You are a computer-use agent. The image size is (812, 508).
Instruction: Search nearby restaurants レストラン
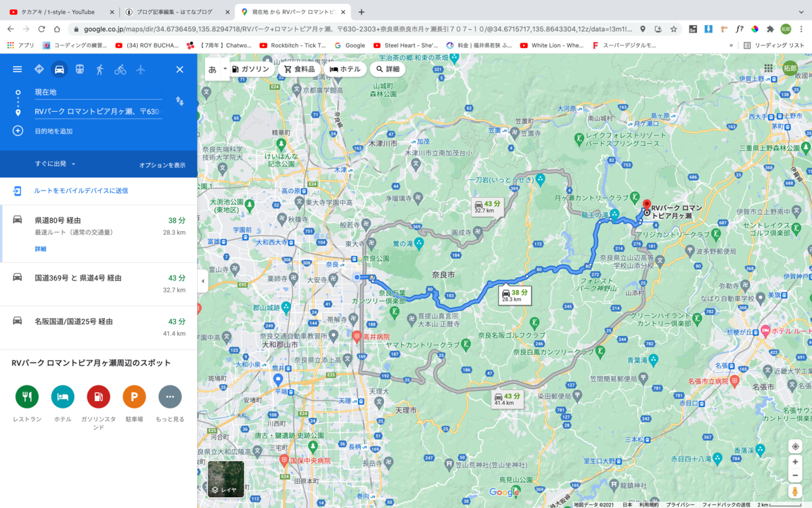click(x=27, y=396)
